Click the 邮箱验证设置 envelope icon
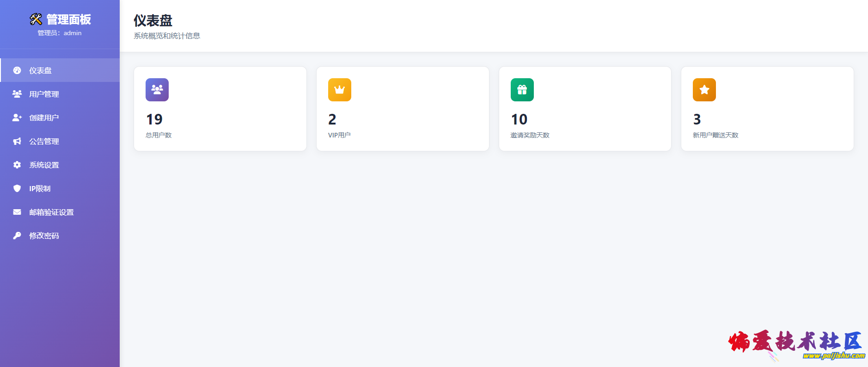 17,212
